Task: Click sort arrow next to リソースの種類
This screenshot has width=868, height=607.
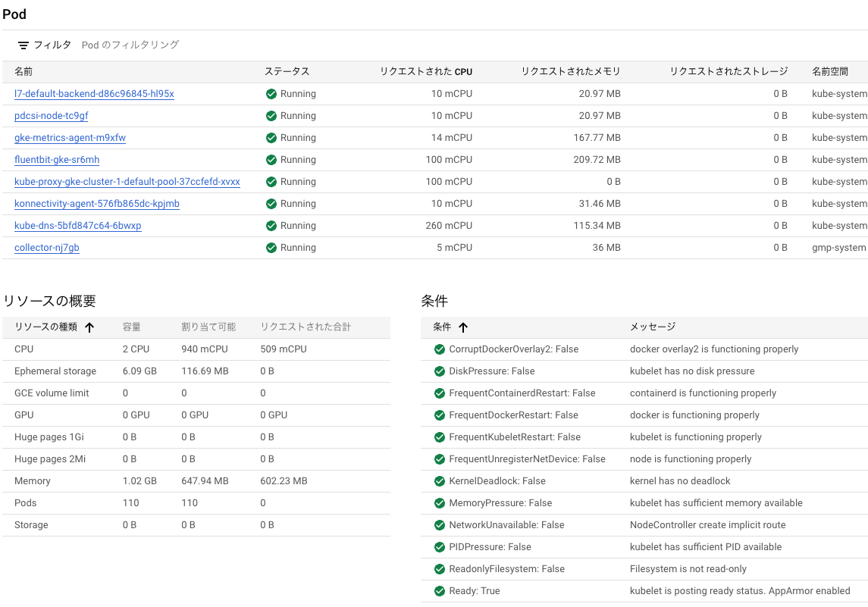Action: tap(89, 327)
